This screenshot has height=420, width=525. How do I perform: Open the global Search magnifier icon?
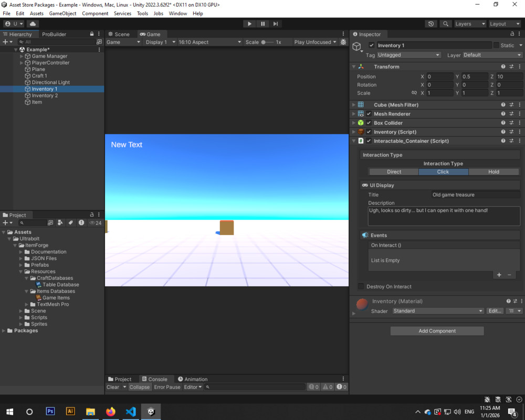point(447,24)
